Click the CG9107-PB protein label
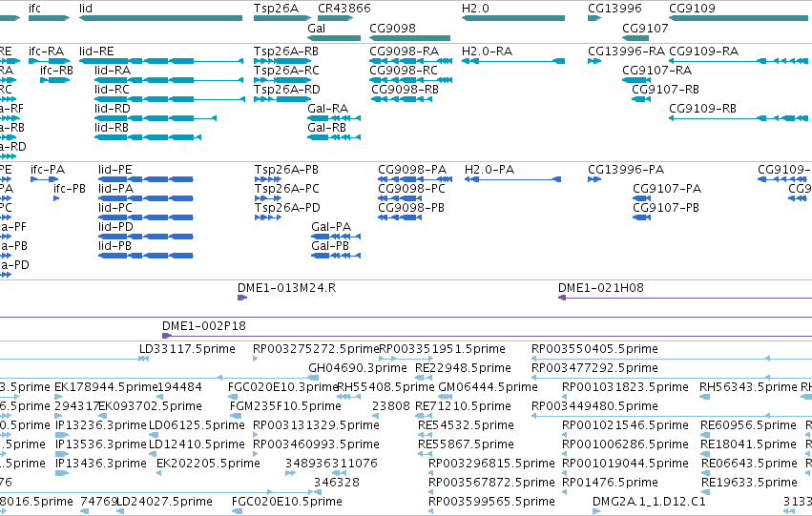Image resolution: width=812 pixels, height=516 pixels. pyautogui.click(x=666, y=208)
